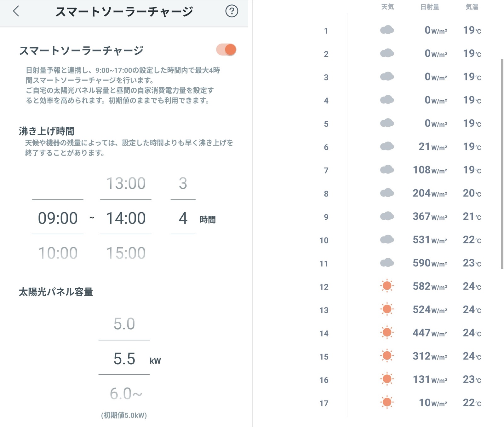The image size is (504, 427).
Task: Click the sun icon for hour 16
Action: pyautogui.click(x=387, y=379)
